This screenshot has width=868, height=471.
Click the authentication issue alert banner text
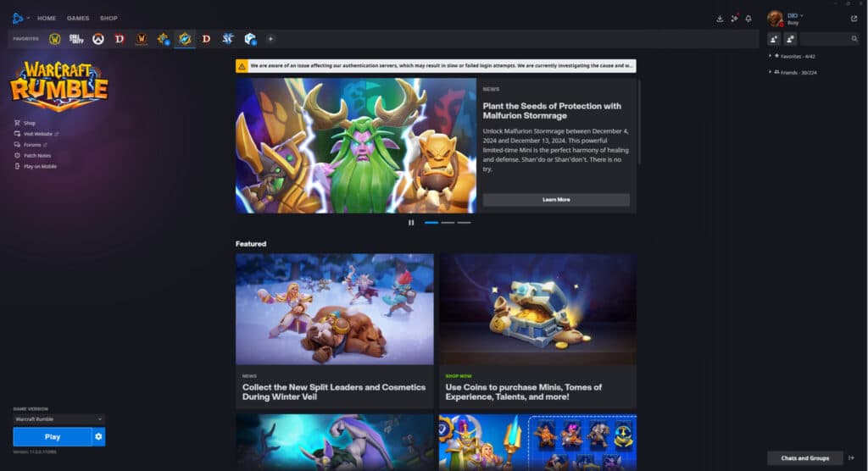tap(441, 66)
